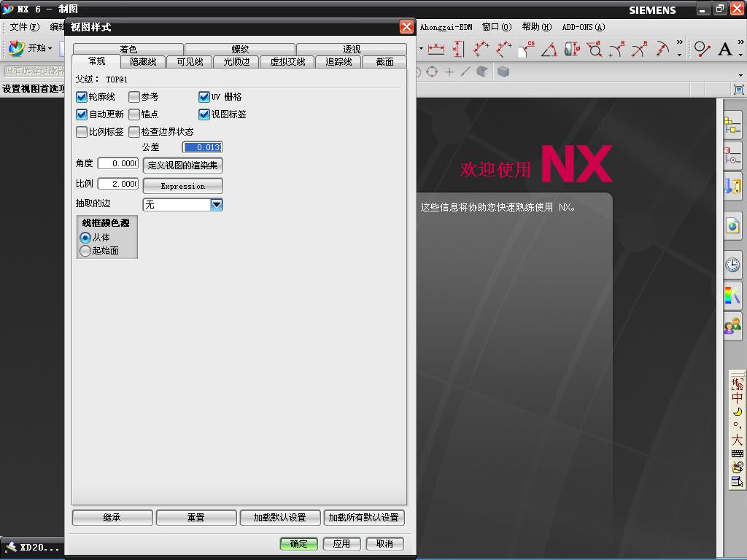The height and width of the screenshot is (560, 747).
Task: Select the horizontal dimension tool
Action: click(x=436, y=49)
